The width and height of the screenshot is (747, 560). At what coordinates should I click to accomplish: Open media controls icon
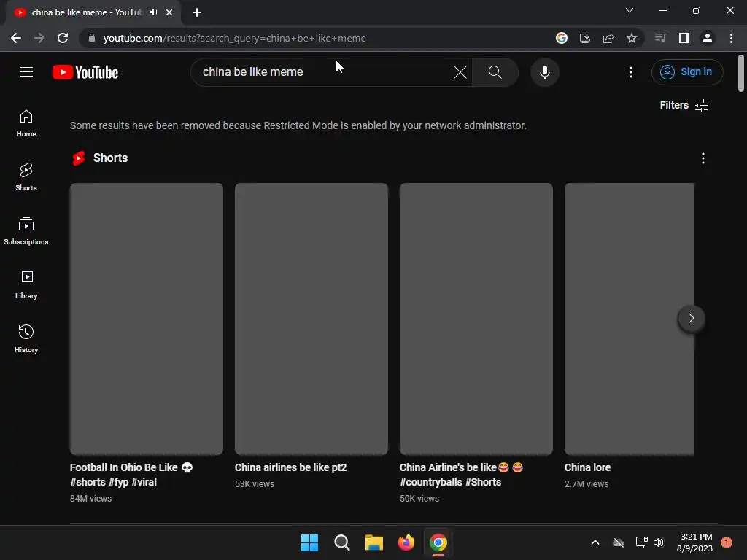(660, 38)
